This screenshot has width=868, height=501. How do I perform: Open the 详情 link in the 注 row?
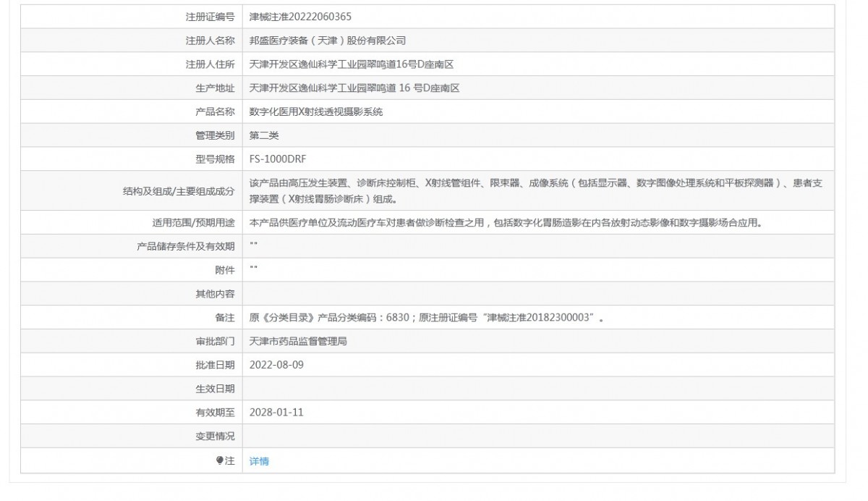[x=259, y=461]
